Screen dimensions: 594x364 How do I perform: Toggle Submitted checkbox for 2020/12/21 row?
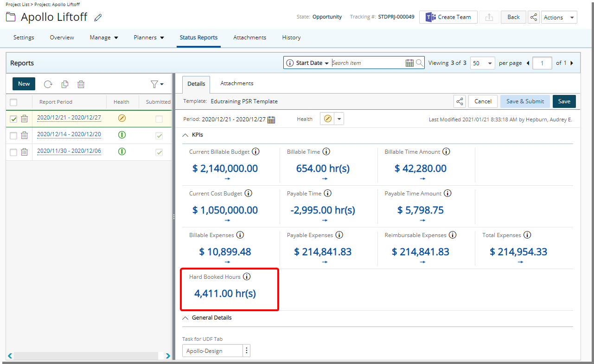159,119
